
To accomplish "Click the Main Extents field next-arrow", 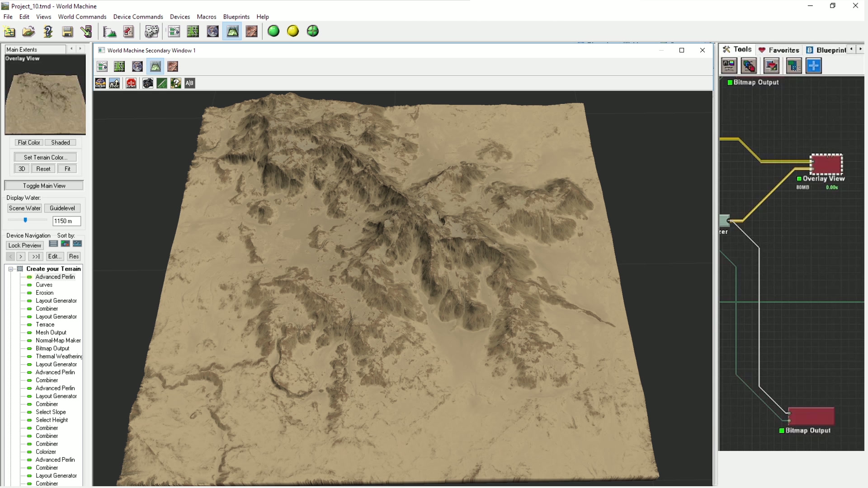I will pyautogui.click(x=80, y=49).
